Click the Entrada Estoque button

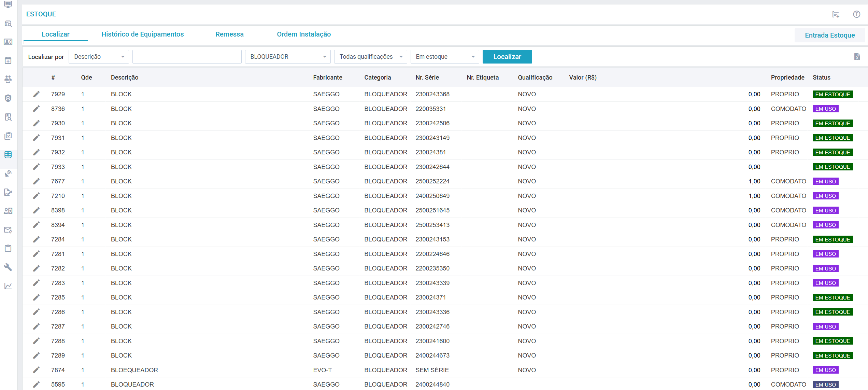tap(829, 35)
